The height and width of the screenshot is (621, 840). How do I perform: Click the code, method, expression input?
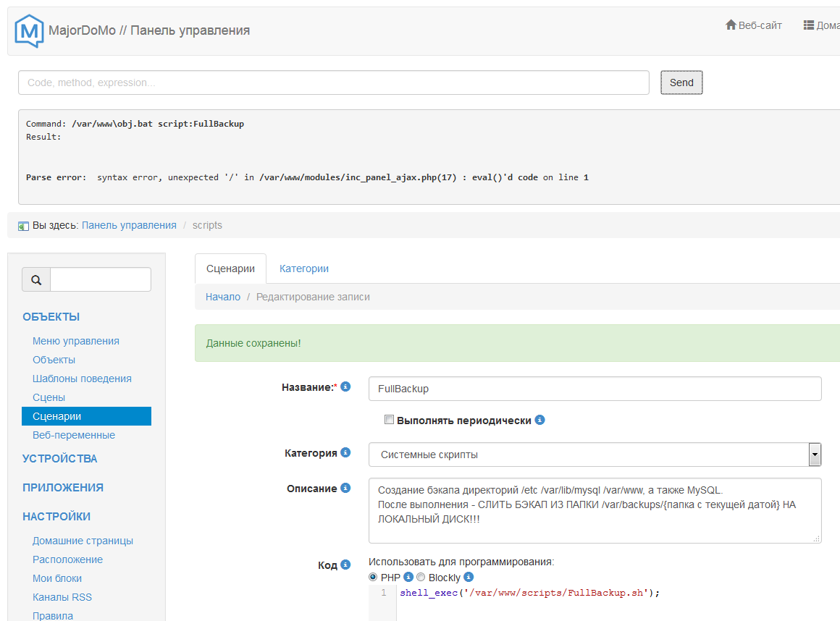coord(333,83)
